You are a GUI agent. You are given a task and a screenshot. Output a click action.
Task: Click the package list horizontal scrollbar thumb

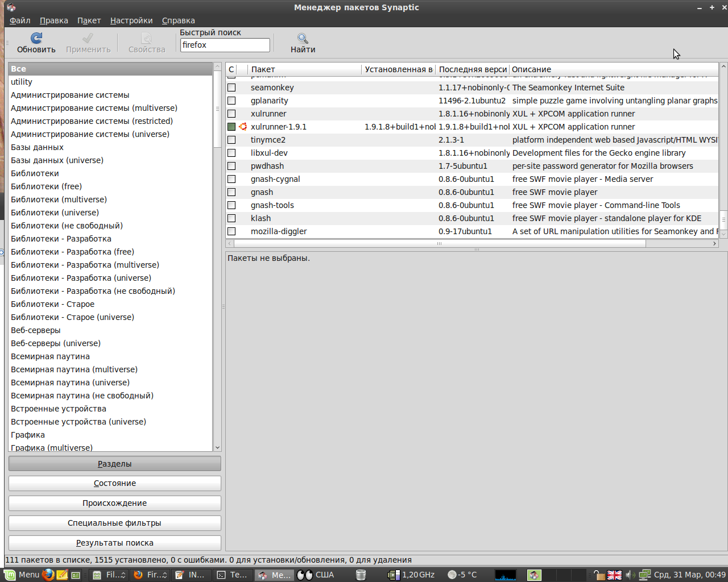pyautogui.click(x=440, y=243)
